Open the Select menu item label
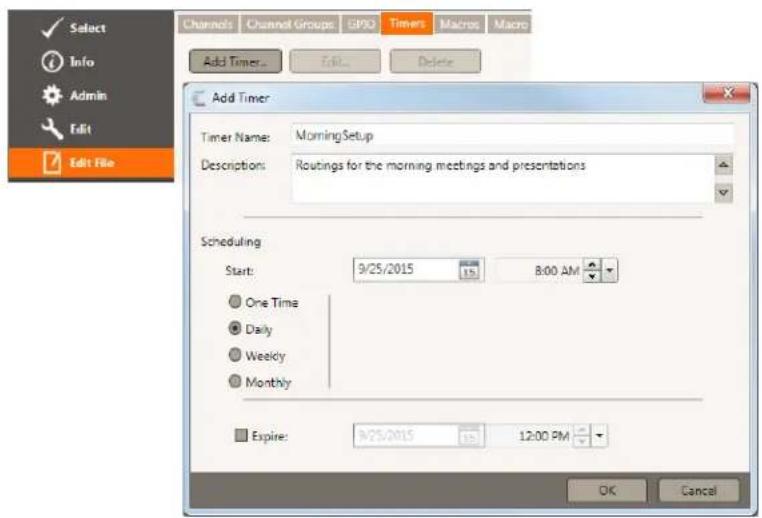 point(87,28)
